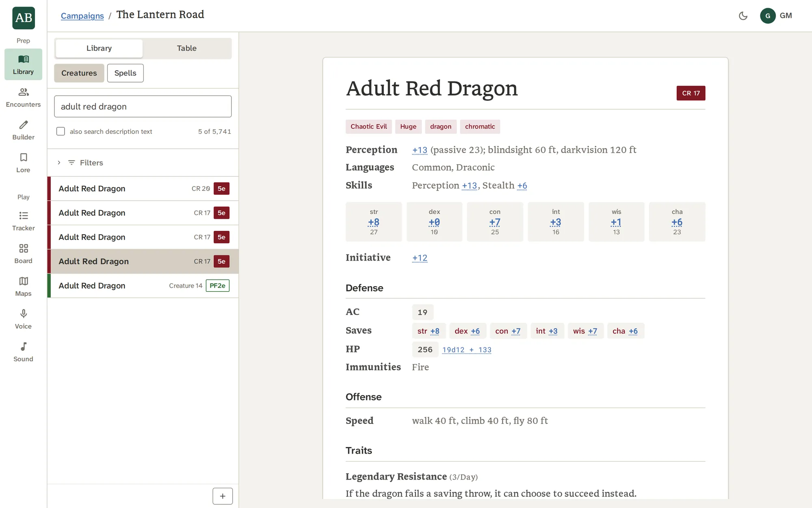Select Adult Red Dragon PF2e Creature 14
812x508 pixels.
143,286
